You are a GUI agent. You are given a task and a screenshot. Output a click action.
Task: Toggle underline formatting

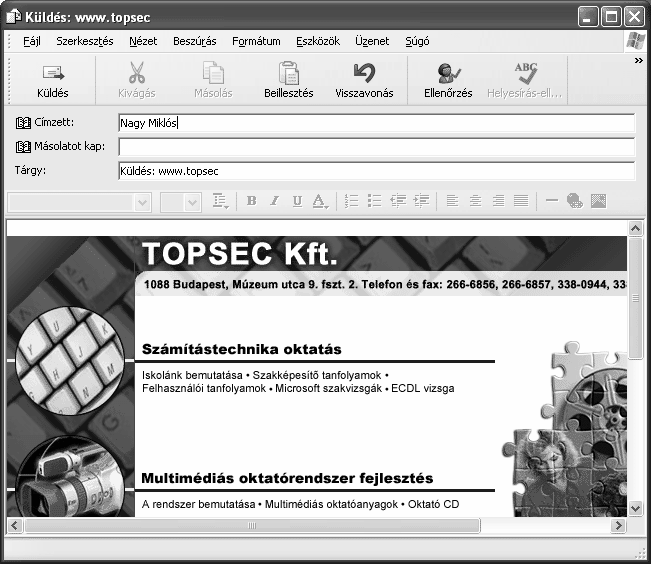pos(297,201)
